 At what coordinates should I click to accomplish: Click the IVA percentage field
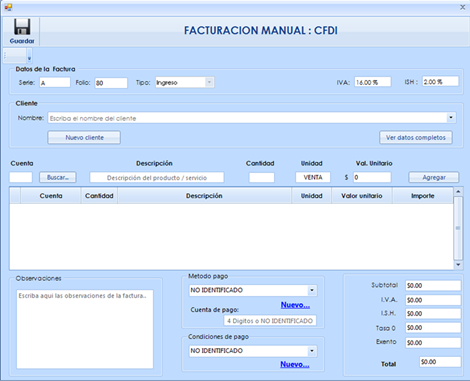click(372, 82)
